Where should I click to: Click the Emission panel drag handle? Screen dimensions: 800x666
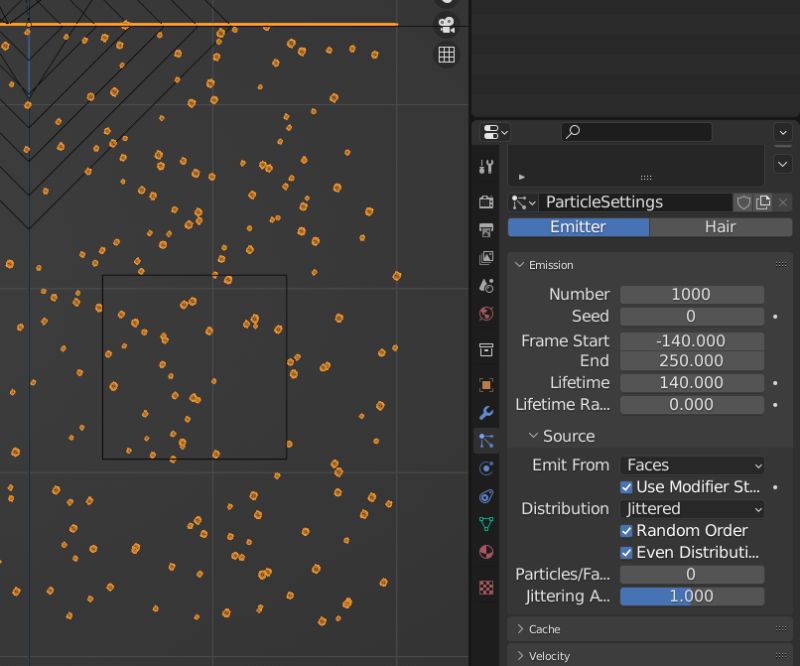pos(781,264)
